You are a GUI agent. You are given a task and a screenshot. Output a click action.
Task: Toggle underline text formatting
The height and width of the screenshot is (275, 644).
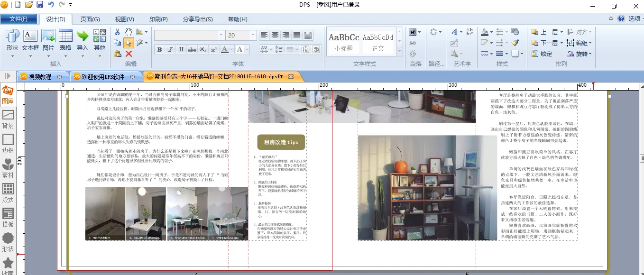[181, 50]
